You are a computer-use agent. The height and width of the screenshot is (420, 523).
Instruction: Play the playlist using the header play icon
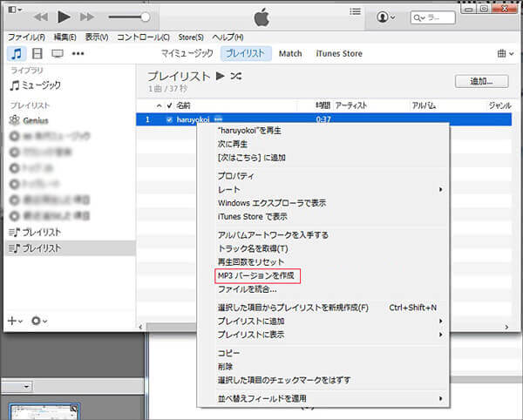pos(220,76)
